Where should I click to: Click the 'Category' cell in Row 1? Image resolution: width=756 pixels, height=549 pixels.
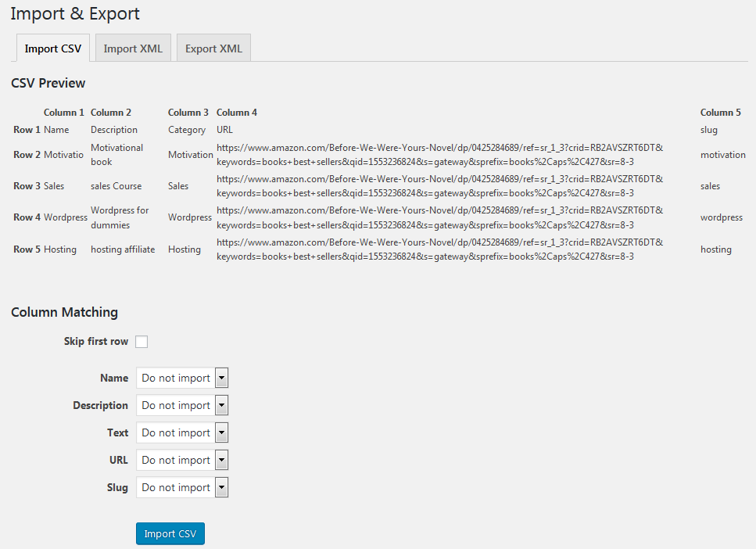[x=187, y=130]
